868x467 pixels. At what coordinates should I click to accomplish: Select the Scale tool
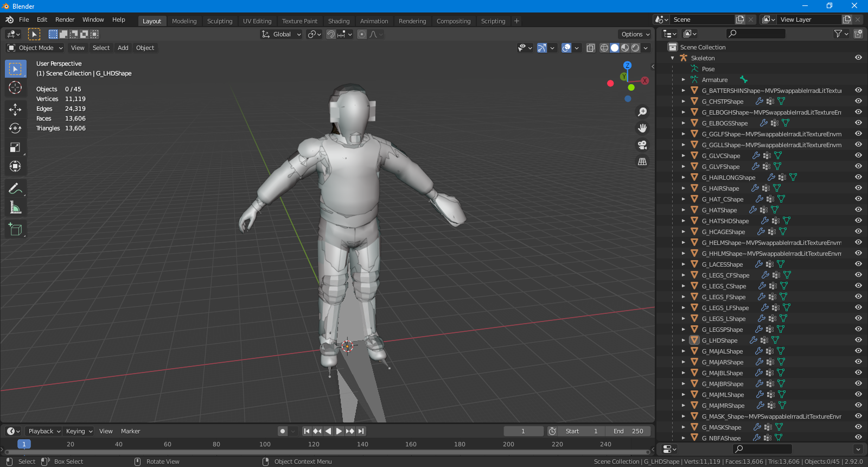15,147
